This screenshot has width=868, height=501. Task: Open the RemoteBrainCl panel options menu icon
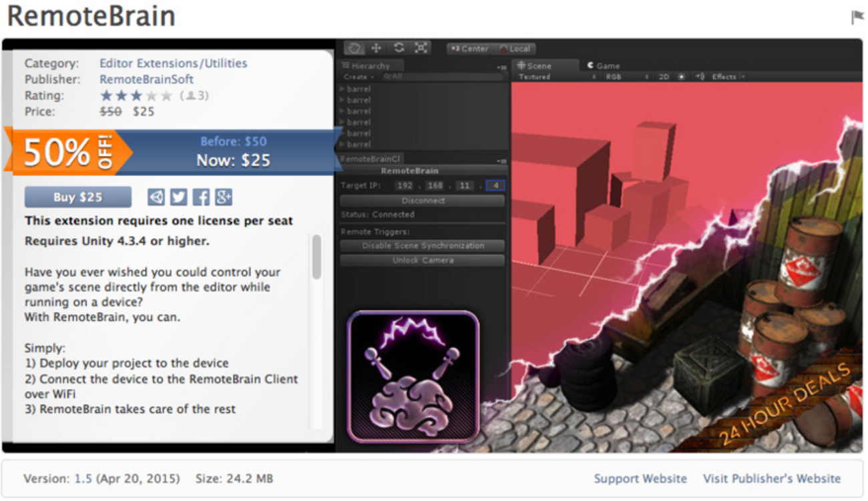coord(501,161)
